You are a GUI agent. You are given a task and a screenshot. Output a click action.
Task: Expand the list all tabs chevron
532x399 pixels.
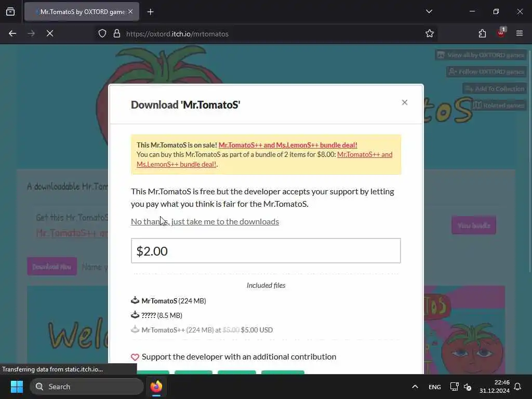pos(429,11)
